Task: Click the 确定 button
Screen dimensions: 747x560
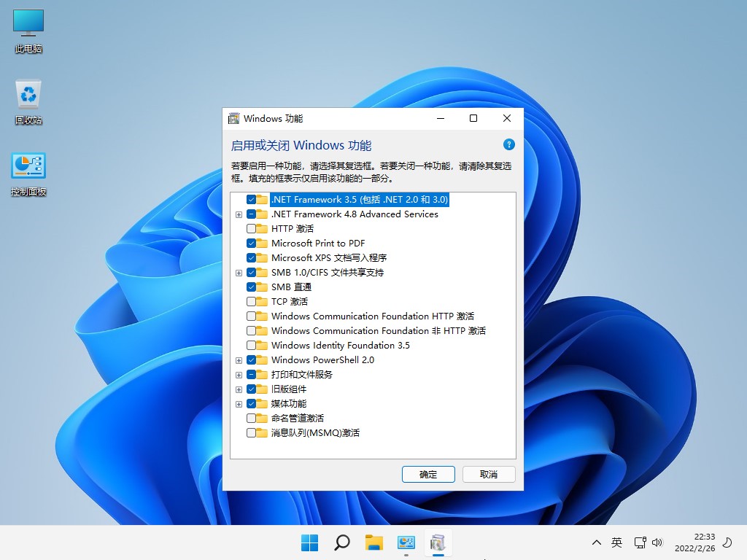Action: coord(428,474)
